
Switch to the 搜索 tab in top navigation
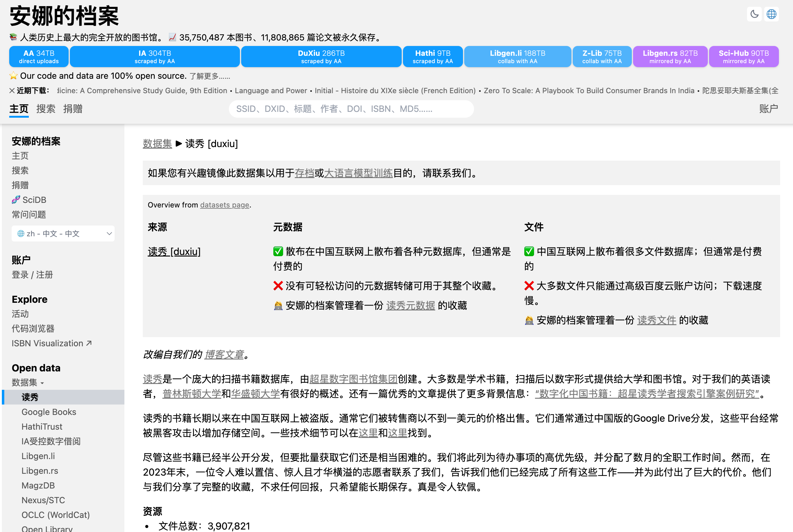(x=46, y=109)
